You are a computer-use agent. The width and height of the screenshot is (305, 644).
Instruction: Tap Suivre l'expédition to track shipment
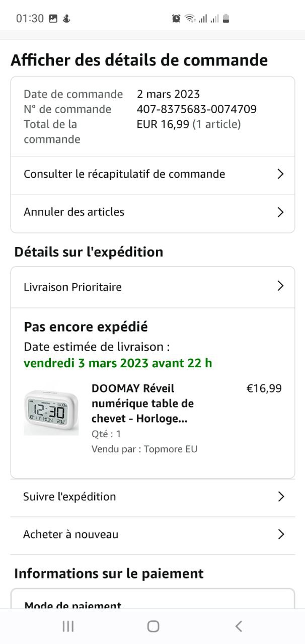point(69,497)
